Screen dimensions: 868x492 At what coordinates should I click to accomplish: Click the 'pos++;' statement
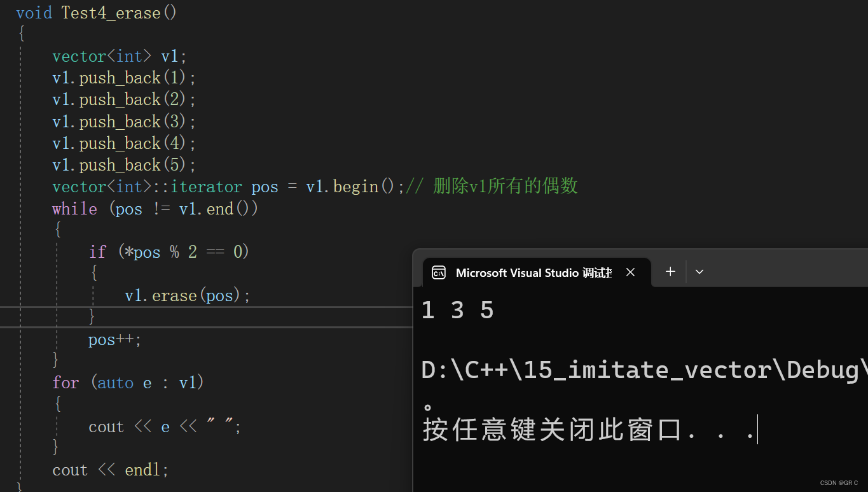pyautogui.click(x=115, y=339)
